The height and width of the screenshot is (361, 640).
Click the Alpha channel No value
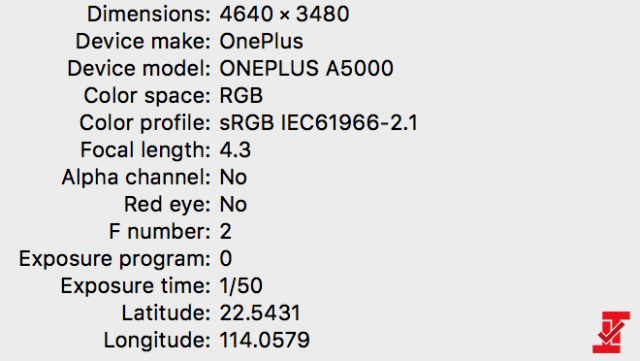click(233, 177)
